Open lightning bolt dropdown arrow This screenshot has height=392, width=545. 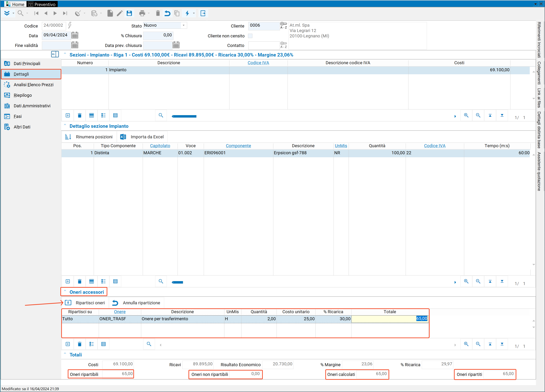click(194, 13)
